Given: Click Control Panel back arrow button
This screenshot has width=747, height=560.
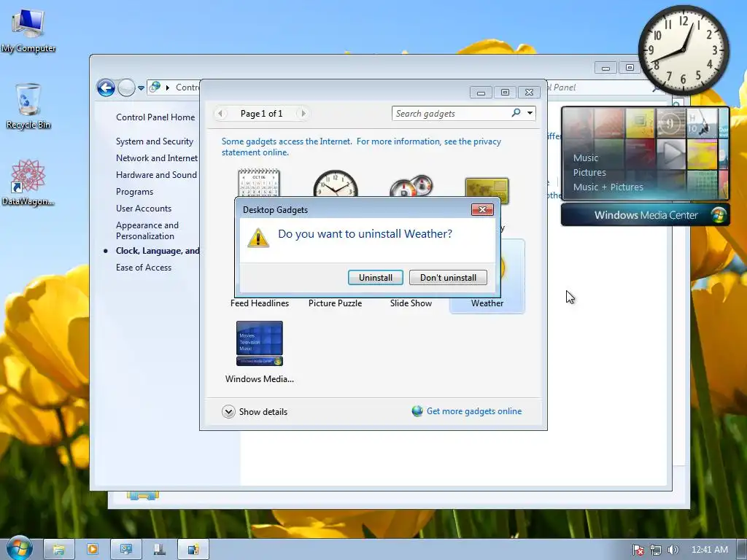Looking at the screenshot, I should point(106,87).
